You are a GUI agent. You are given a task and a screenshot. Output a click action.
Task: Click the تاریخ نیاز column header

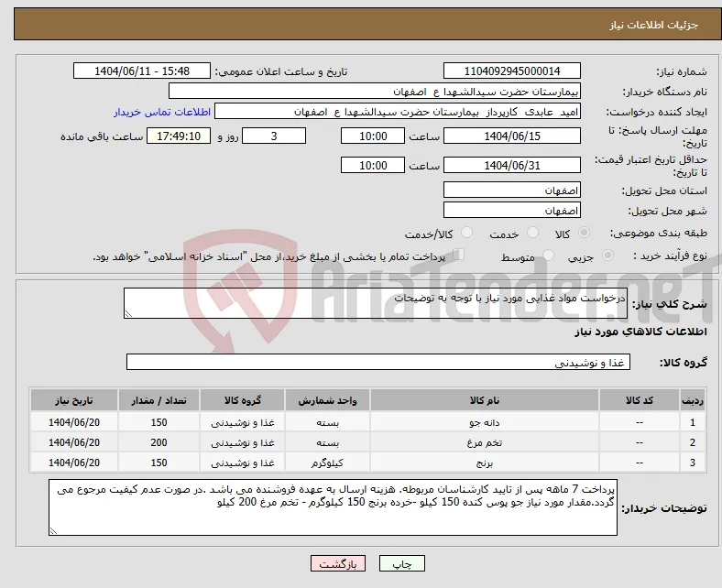74,400
